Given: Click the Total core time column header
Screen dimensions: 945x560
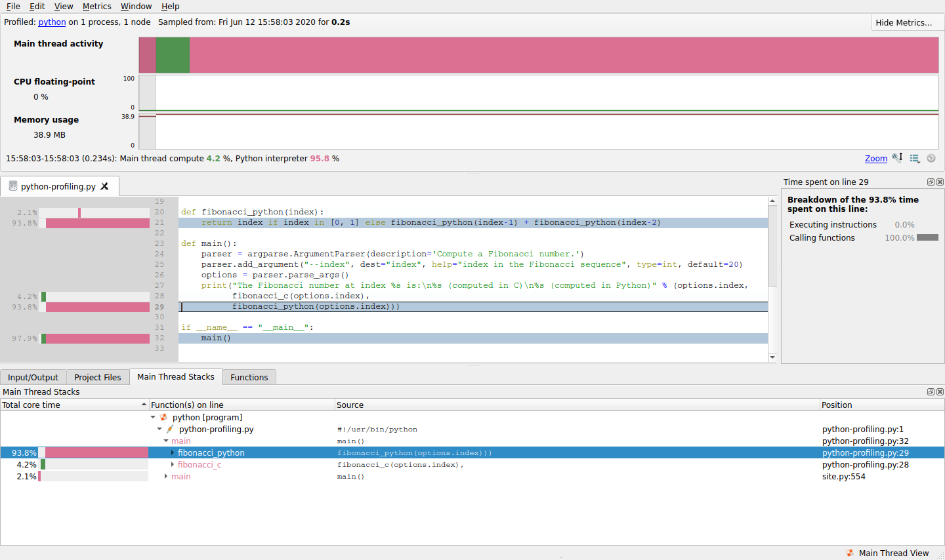Looking at the screenshot, I should pos(74,405).
